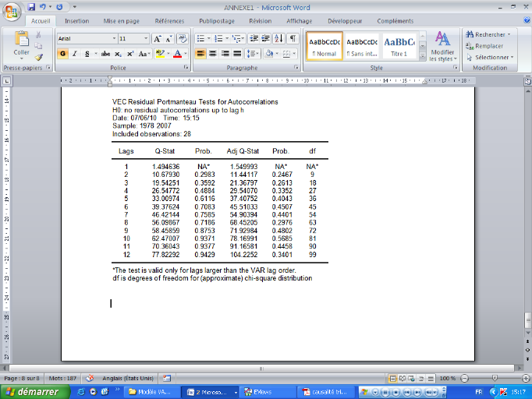
Task: Center align the paragraph text
Action: pos(213,54)
